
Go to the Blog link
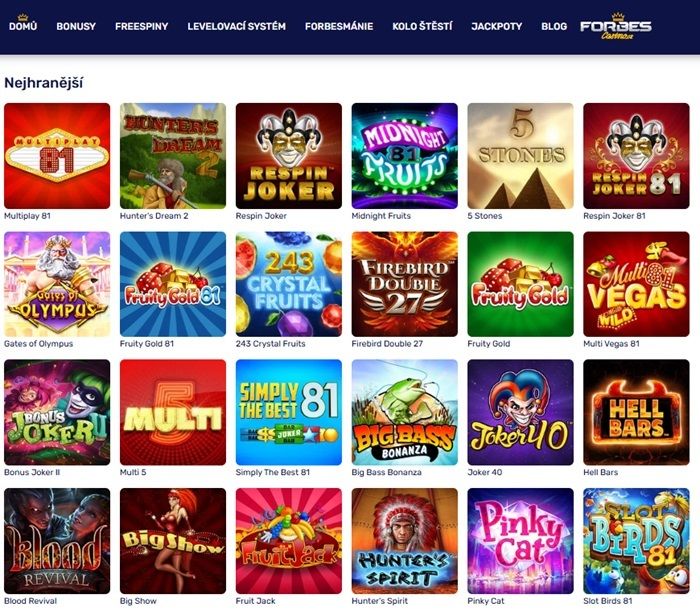(x=554, y=26)
